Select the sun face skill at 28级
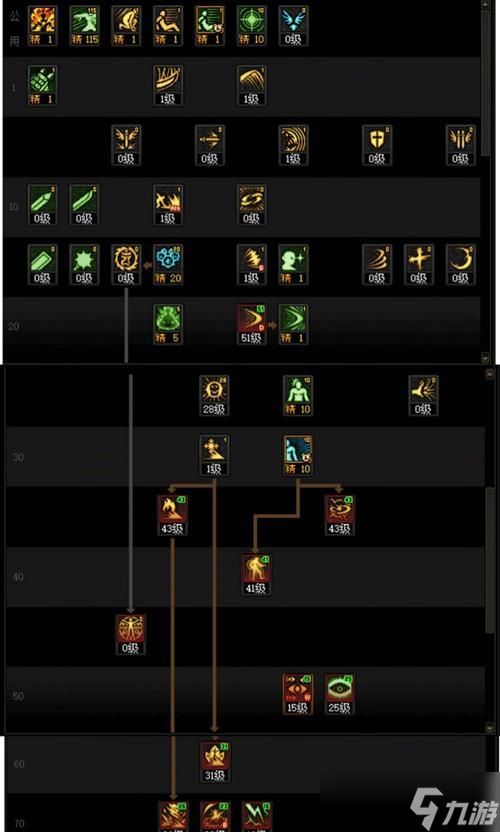 [x=214, y=396]
